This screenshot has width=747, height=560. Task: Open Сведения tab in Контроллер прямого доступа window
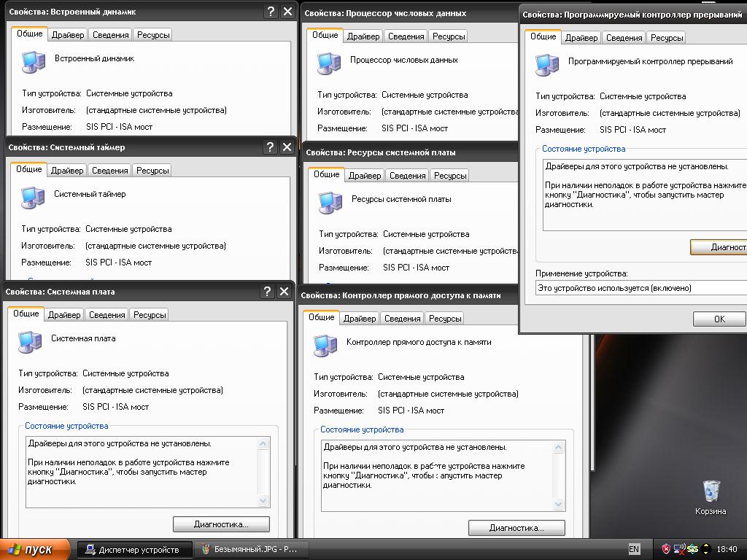click(x=403, y=319)
